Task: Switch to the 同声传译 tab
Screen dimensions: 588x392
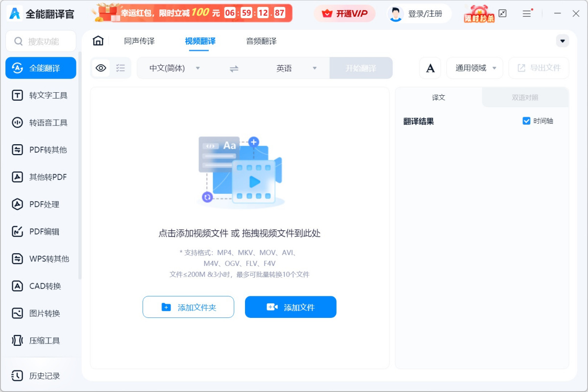Action: [x=139, y=41]
